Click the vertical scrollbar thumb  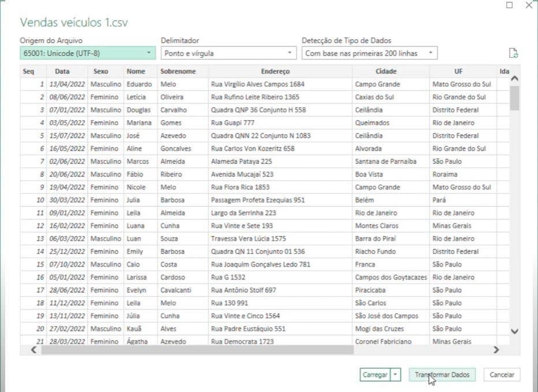(514, 98)
